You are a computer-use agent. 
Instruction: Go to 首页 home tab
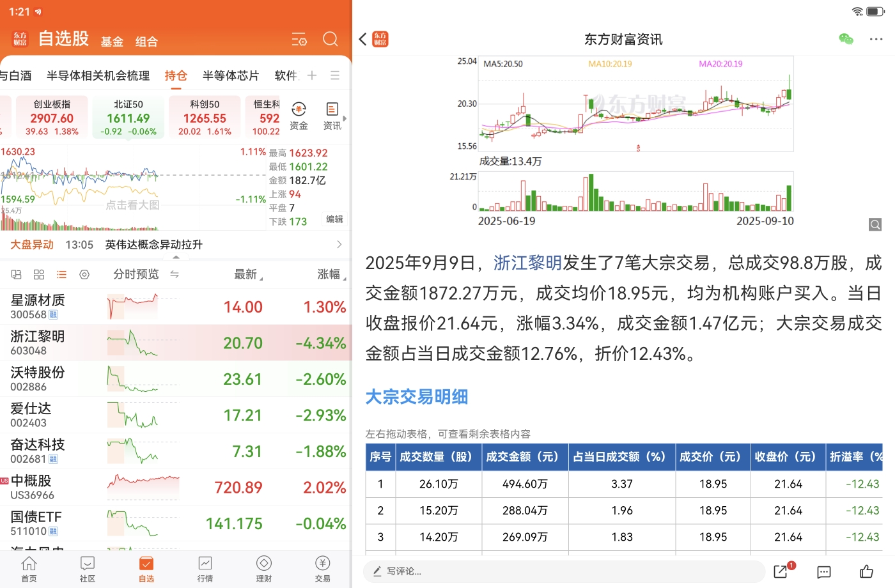(x=29, y=569)
